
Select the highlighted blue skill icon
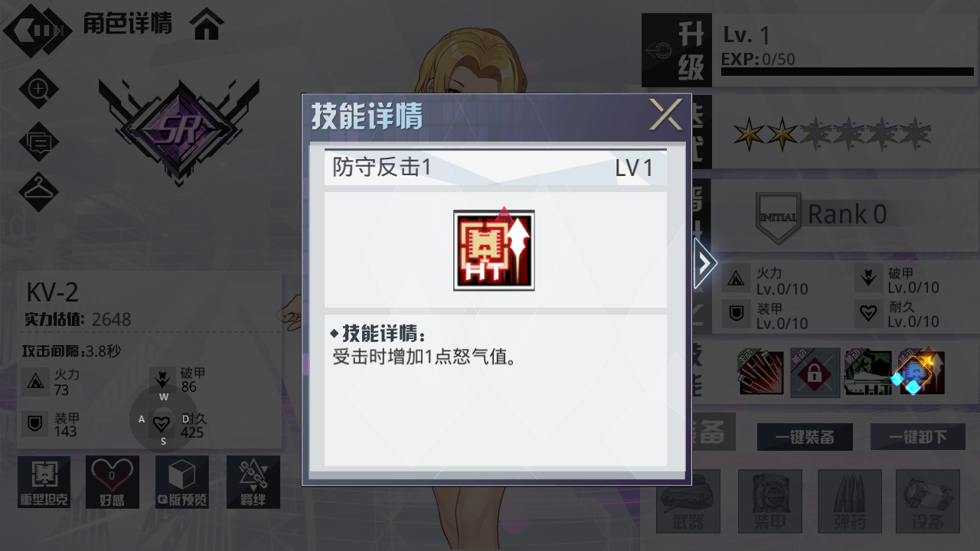click(921, 373)
